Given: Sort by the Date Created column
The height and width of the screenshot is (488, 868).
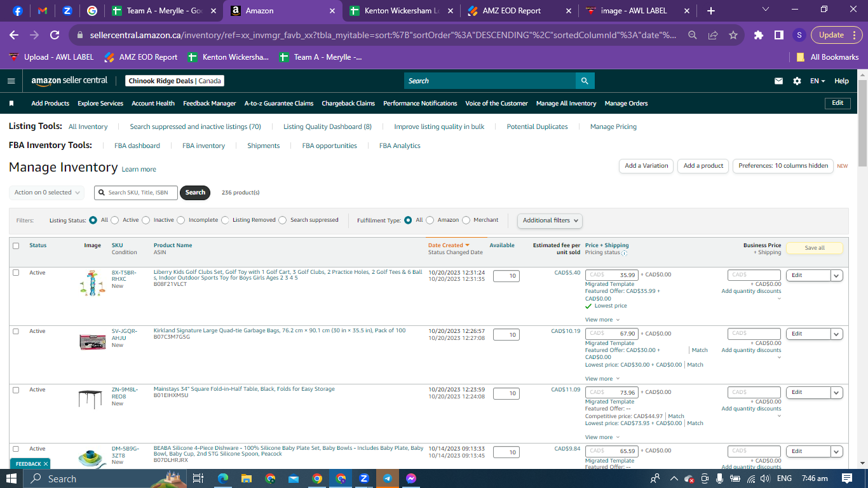Looking at the screenshot, I should 449,245.
